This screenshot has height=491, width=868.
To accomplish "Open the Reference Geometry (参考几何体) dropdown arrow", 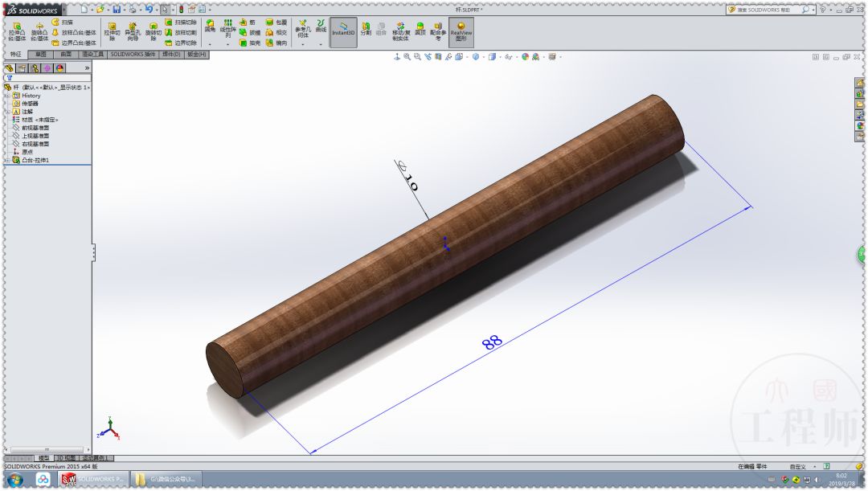I will [302, 44].
